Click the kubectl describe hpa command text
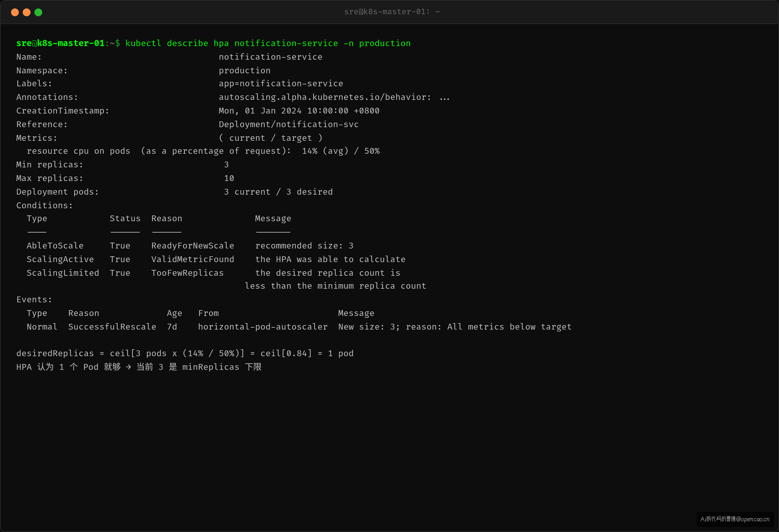Image resolution: width=779 pixels, height=532 pixels. [268, 43]
